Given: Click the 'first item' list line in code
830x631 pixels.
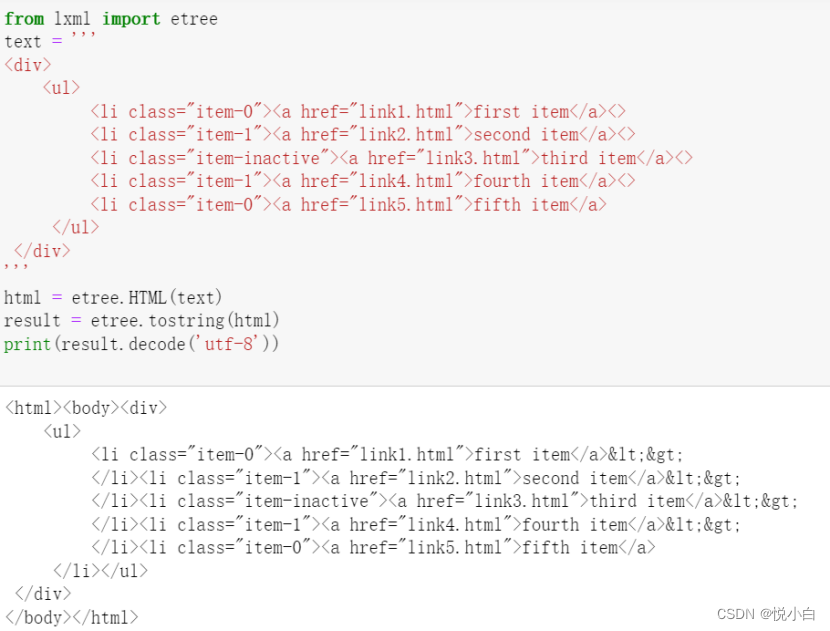Looking at the screenshot, I should pos(358,112).
